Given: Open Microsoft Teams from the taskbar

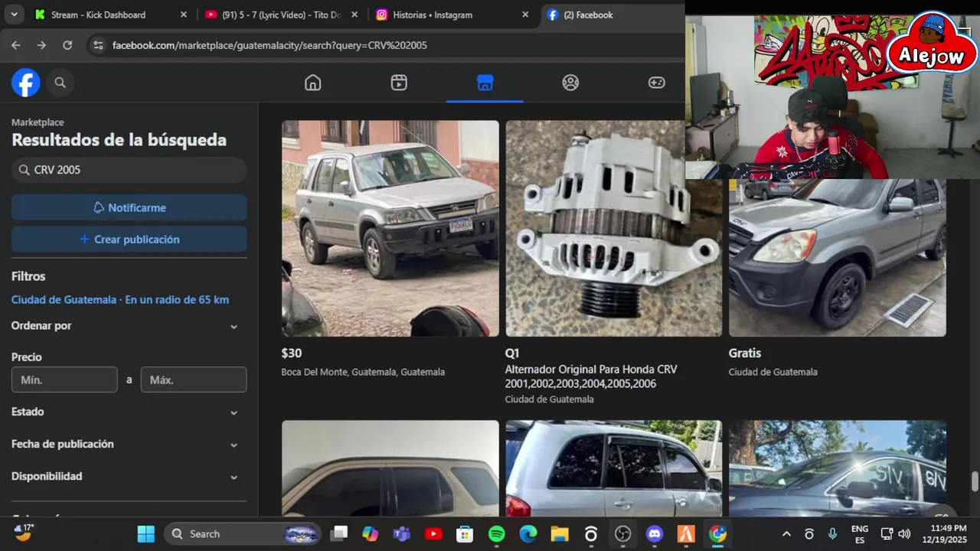Looking at the screenshot, I should pyautogui.click(x=402, y=534).
